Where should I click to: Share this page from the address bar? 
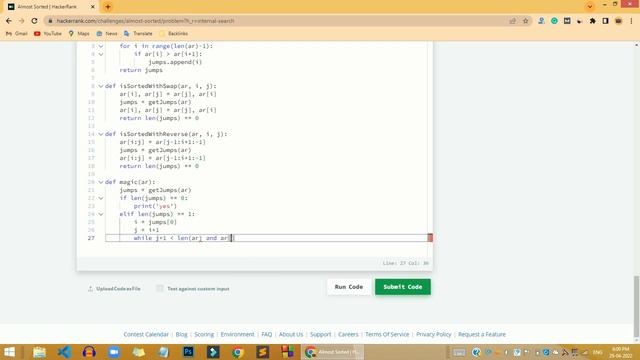pyautogui.click(x=513, y=21)
